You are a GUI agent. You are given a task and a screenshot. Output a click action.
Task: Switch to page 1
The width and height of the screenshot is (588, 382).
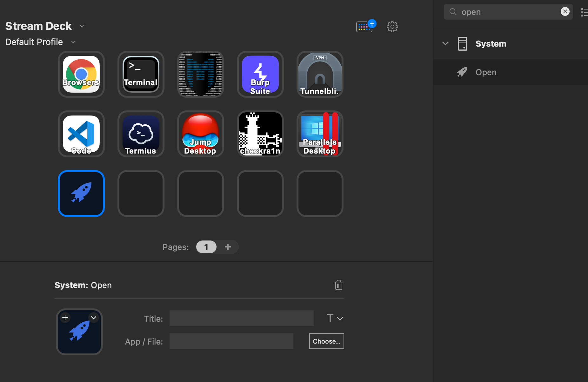pos(206,247)
